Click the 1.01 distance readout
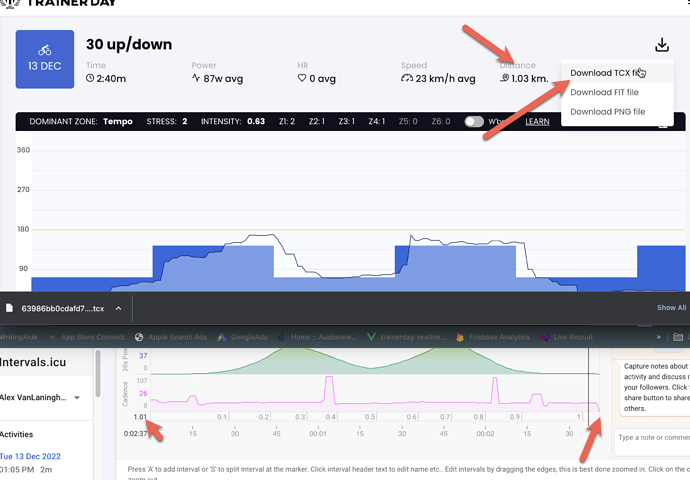Viewport: 690px width, 480px height. coord(140,417)
